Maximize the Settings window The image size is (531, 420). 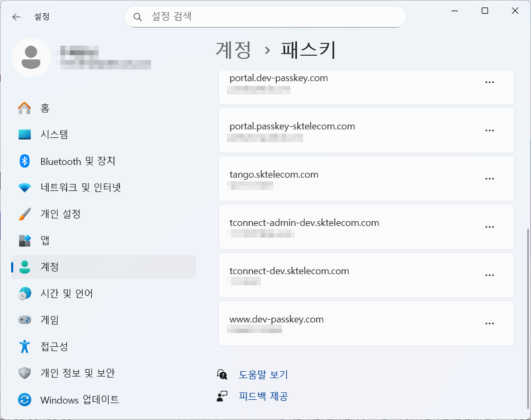(x=484, y=11)
